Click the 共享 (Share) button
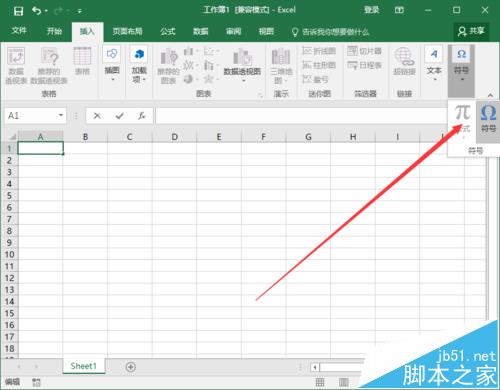The image size is (500, 390). click(x=471, y=31)
